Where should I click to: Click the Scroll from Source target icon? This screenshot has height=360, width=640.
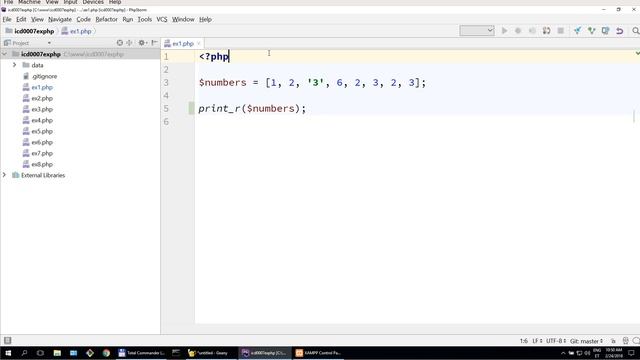click(120, 42)
